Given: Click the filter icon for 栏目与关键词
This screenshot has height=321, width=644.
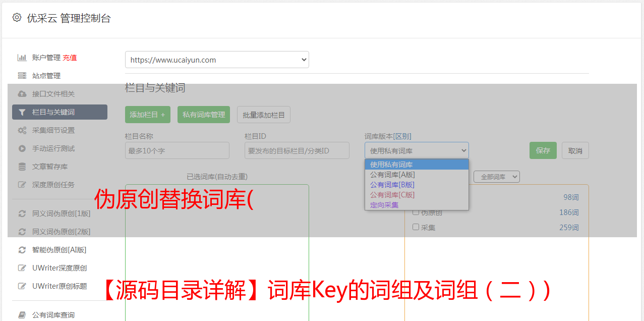Looking at the screenshot, I should (x=22, y=112).
